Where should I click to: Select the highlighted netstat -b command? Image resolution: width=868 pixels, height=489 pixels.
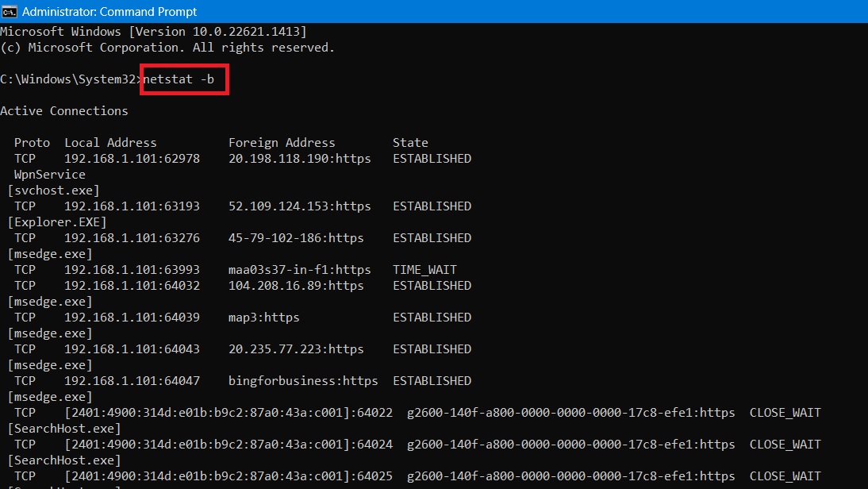(x=183, y=79)
